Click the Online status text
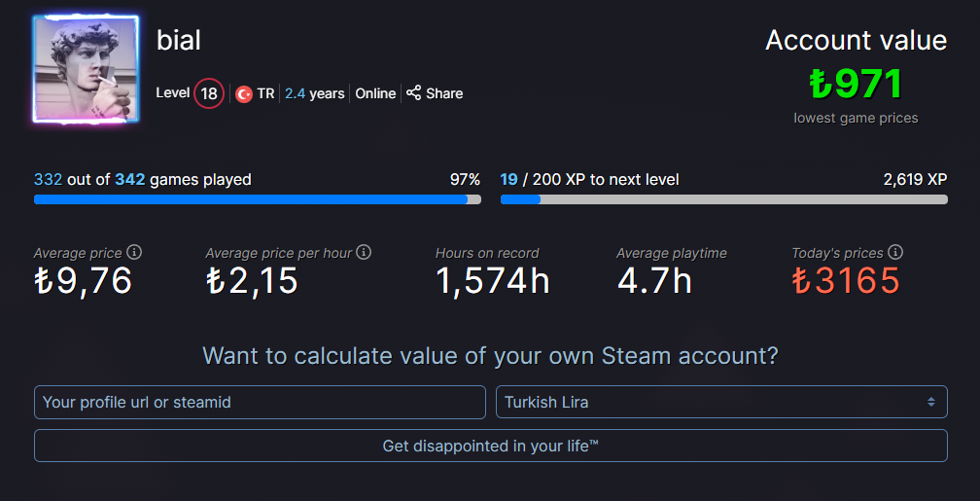The width and height of the screenshot is (980, 501). (x=375, y=93)
